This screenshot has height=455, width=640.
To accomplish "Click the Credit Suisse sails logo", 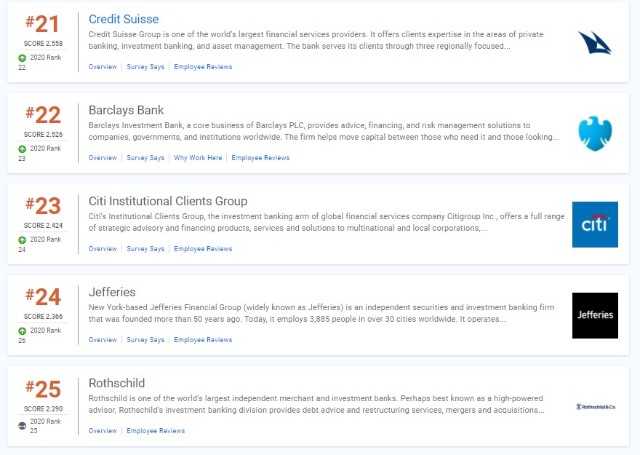I will (594, 42).
